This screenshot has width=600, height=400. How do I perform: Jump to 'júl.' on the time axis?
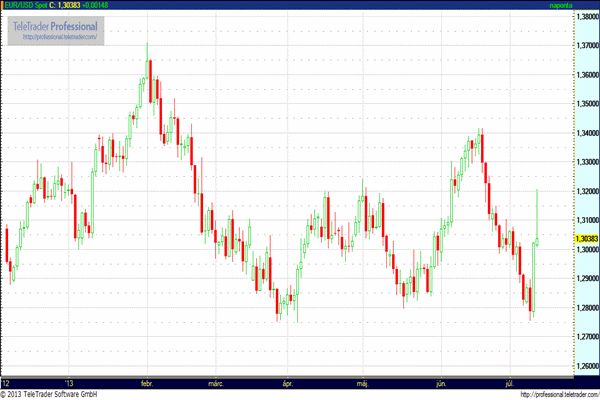pos(511,383)
